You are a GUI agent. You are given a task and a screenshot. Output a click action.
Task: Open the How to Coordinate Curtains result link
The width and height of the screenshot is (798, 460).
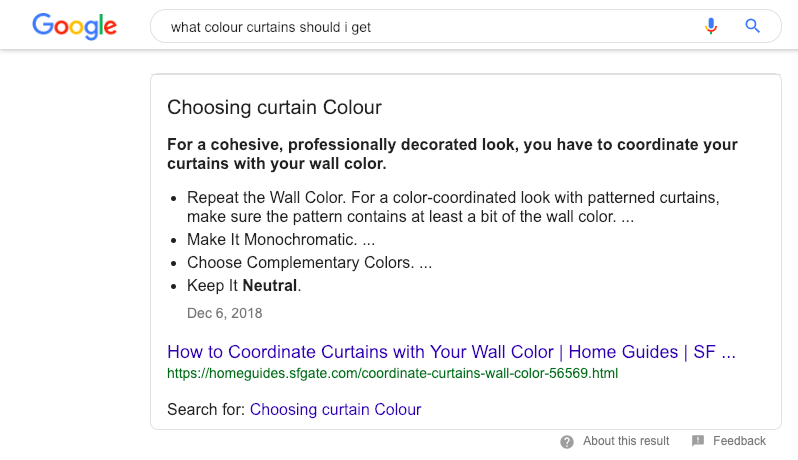click(451, 352)
